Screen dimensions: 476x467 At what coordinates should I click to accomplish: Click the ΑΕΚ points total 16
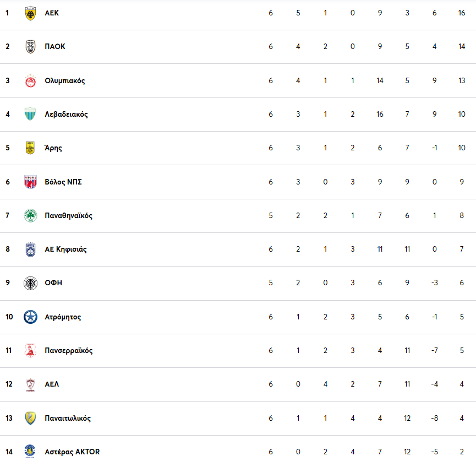click(x=461, y=13)
